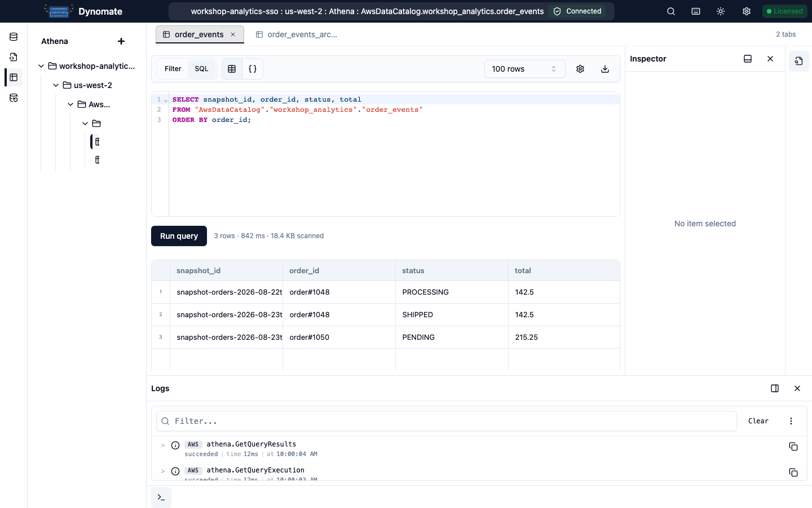Expand athena.GetQueryExecution log entry
The width and height of the screenshot is (812, 508).
click(x=163, y=471)
